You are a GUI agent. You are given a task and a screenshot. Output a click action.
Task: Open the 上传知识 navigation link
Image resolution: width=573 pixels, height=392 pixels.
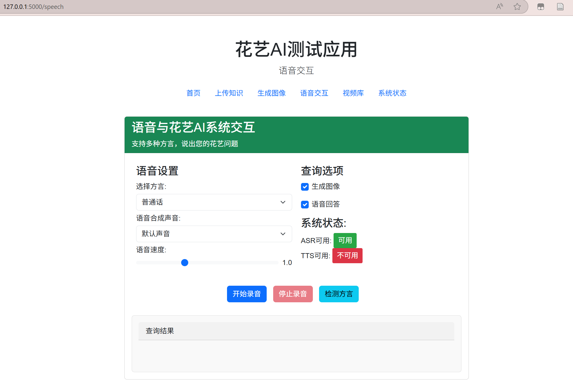point(229,93)
